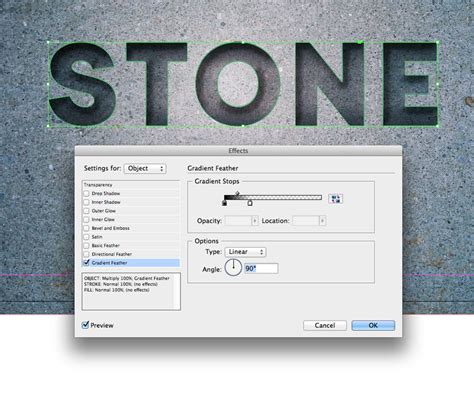Select the black gradient stop
Viewport: 474px width, 393px height.
(224, 203)
